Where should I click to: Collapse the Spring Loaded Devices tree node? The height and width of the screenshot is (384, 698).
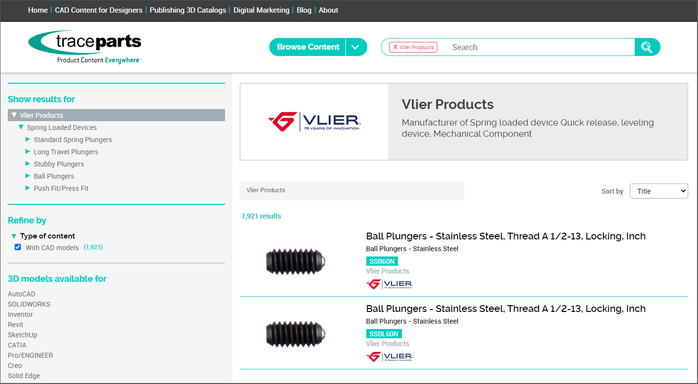(x=20, y=127)
